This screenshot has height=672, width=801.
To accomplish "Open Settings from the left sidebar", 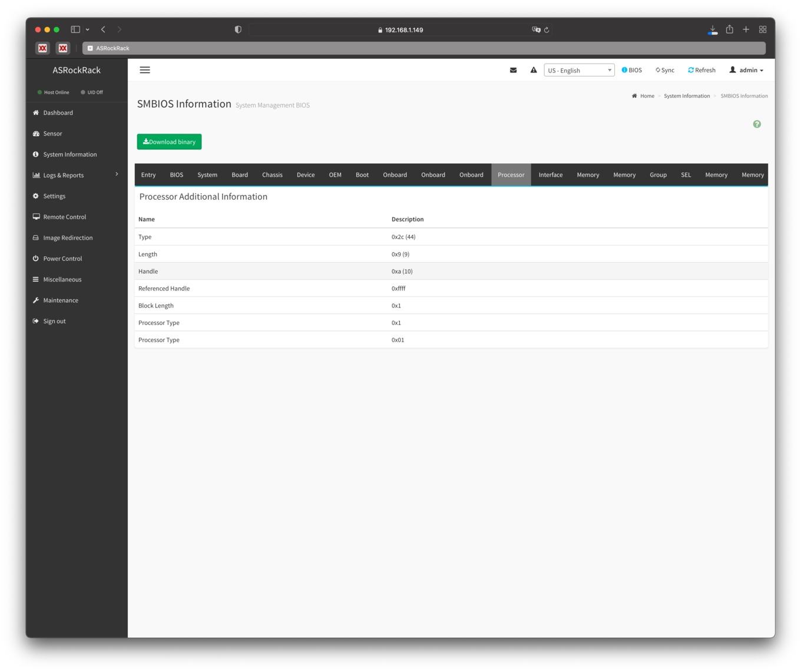I will click(54, 196).
